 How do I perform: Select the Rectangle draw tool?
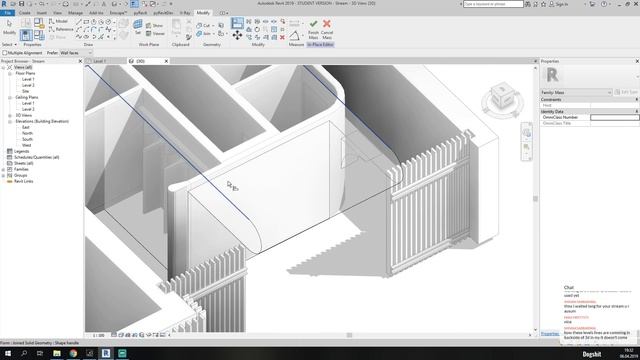click(86, 22)
